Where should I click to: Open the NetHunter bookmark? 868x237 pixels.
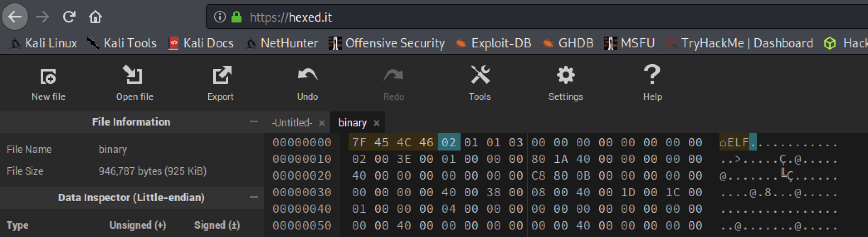click(x=282, y=43)
